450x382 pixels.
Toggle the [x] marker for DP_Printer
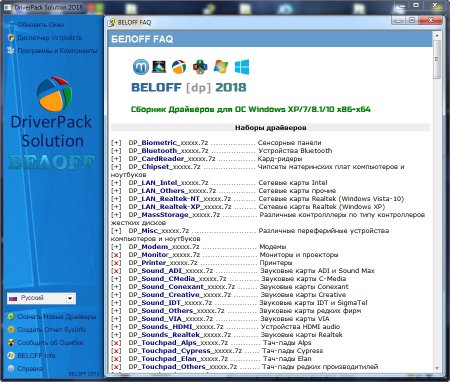point(116,263)
